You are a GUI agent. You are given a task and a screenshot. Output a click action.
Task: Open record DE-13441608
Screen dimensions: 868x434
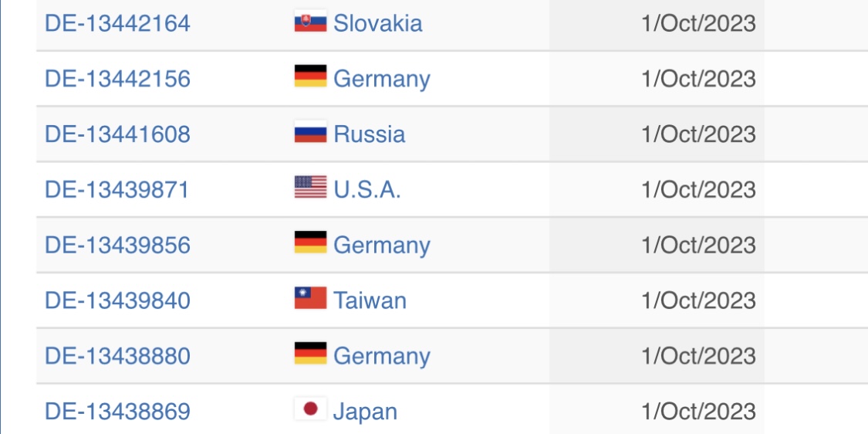point(117,134)
